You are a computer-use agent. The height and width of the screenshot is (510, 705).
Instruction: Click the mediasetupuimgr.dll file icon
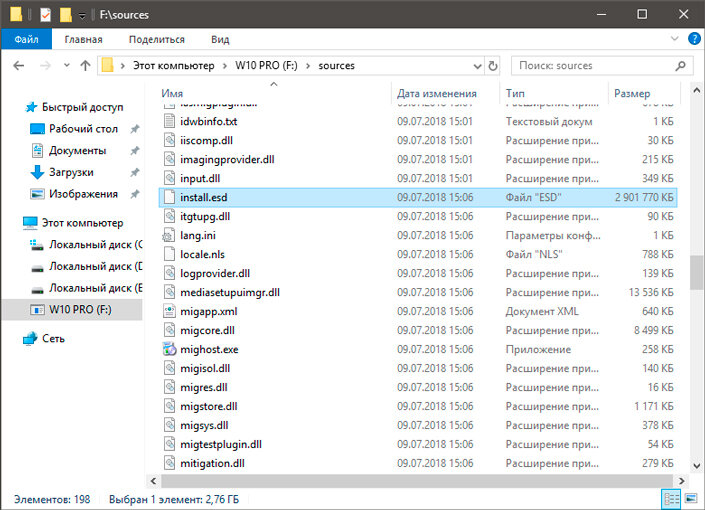point(169,292)
